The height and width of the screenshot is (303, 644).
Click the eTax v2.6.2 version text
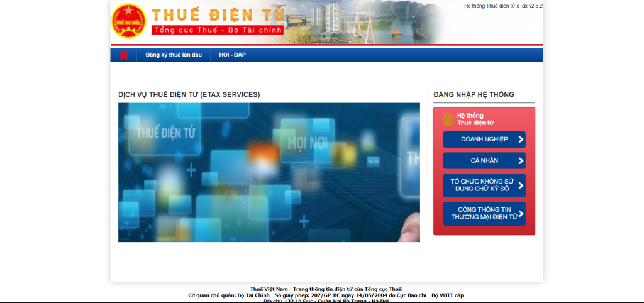502,6
